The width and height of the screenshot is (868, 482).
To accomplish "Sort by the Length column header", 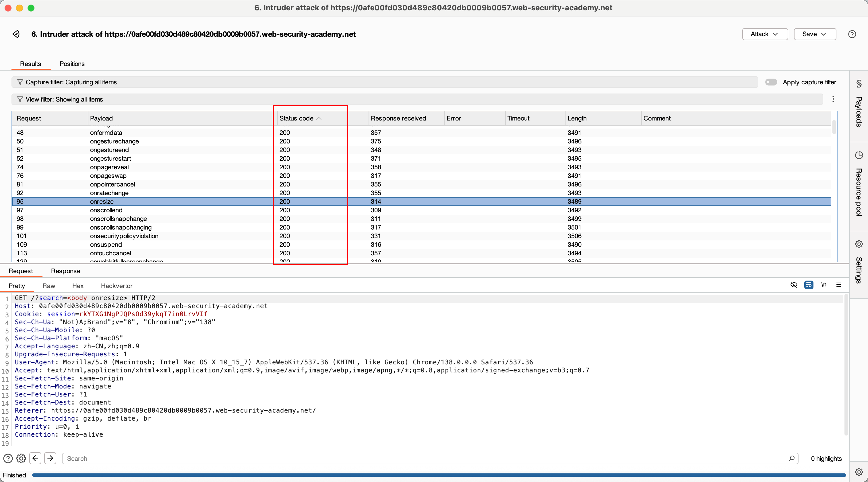I will click(x=603, y=118).
